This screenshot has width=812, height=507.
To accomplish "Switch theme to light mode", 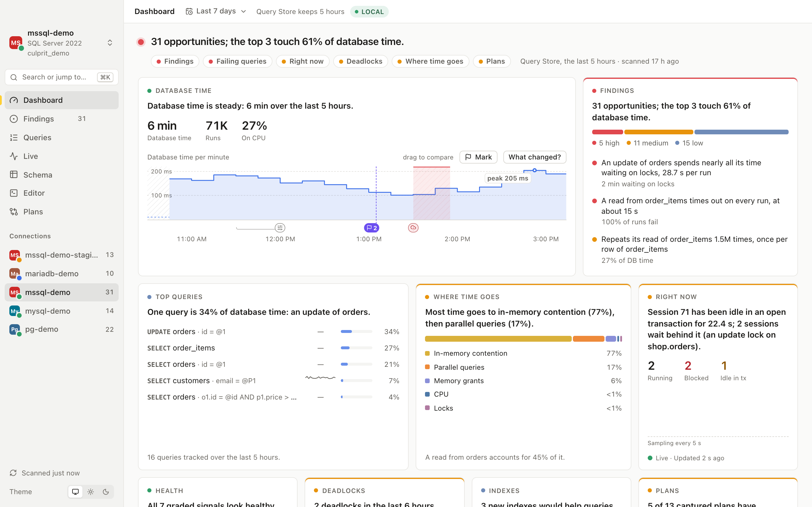I will 91,492.
